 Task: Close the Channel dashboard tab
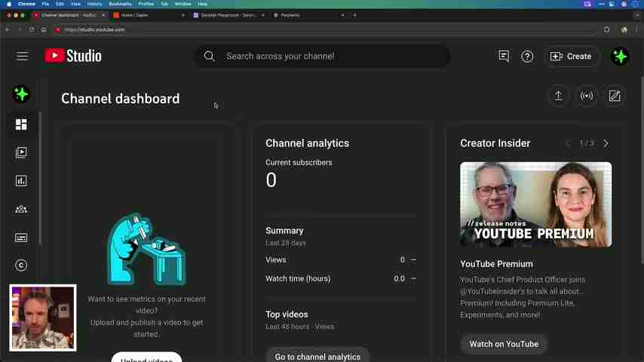[x=103, y=15]
